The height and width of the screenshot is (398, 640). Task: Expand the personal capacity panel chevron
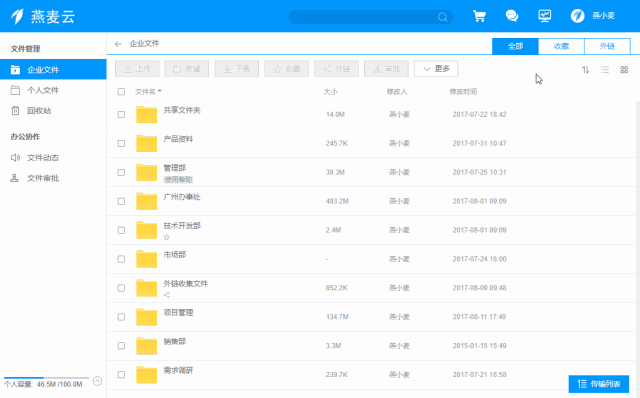coord(97,381)
